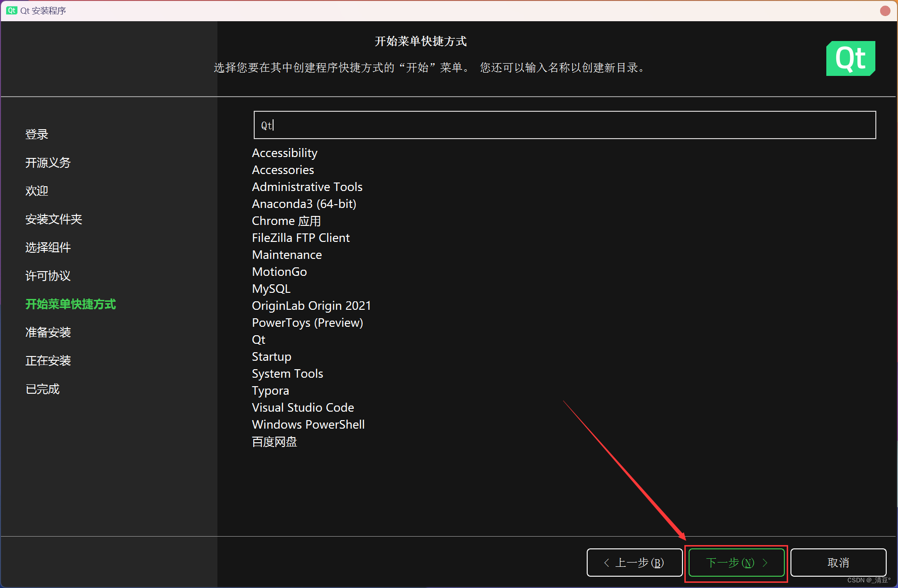
Task: Select Maintenance in the list
Action: tap(287, 255)
